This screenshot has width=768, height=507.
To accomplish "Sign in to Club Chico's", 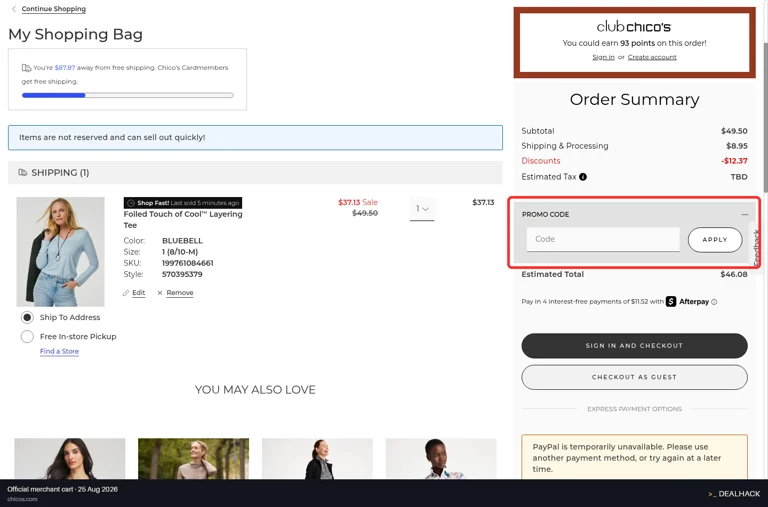I will (x=603, y=57).
